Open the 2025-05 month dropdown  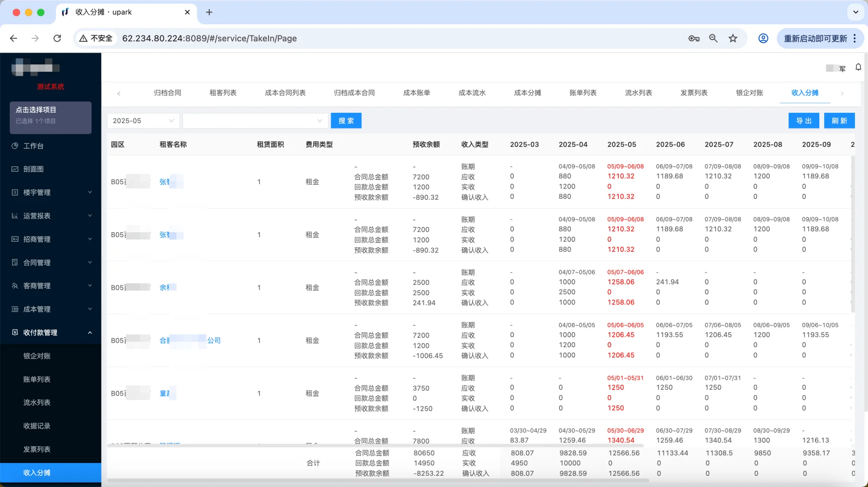[x=143, y=120]
